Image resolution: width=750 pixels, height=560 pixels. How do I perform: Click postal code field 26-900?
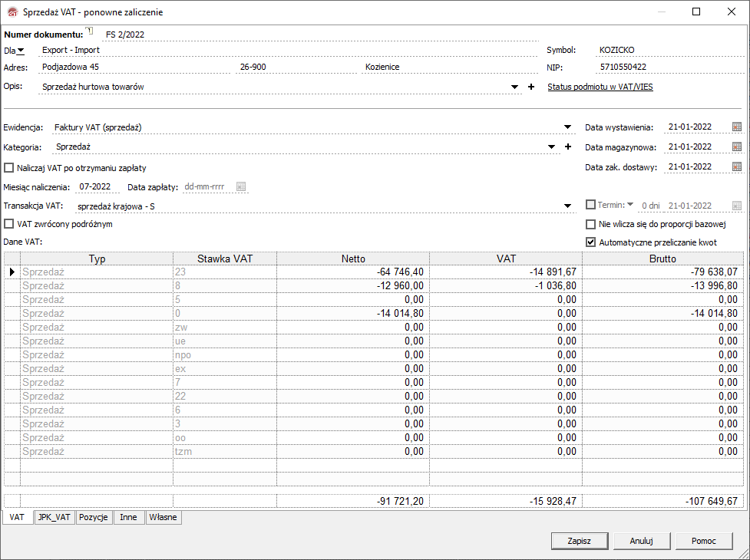point(296,67)
